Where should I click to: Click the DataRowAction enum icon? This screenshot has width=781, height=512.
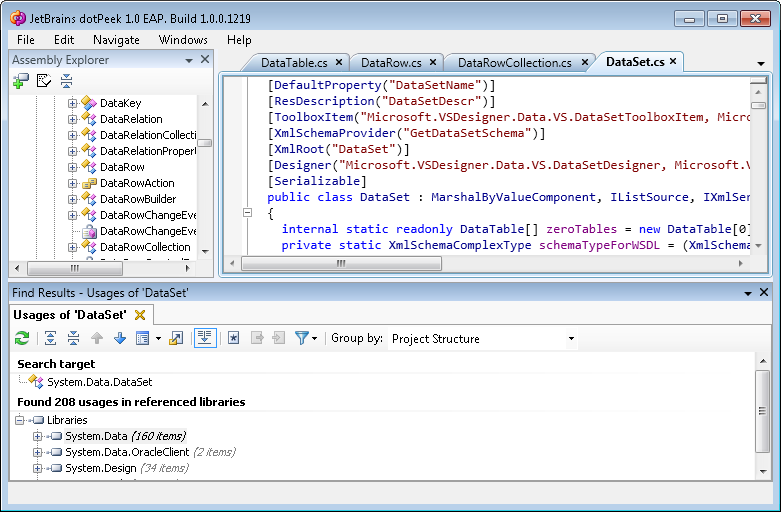[89, 183]
